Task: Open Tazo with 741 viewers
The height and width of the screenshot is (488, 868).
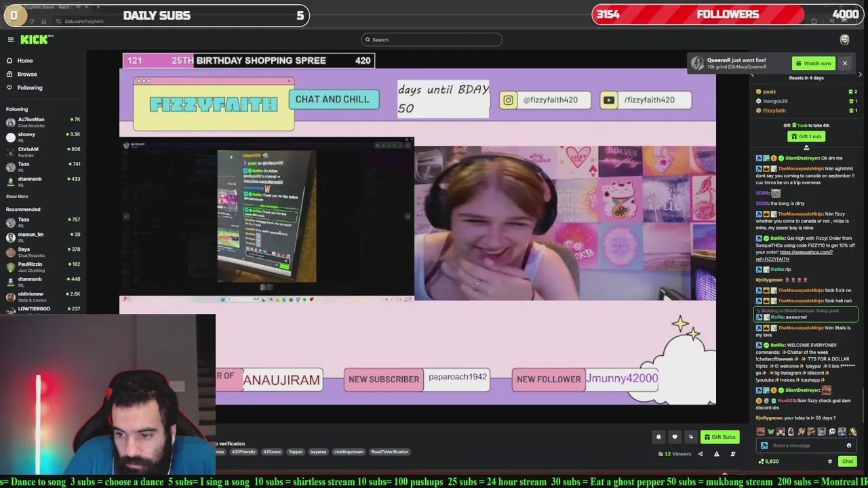Action: coord(43,167)
